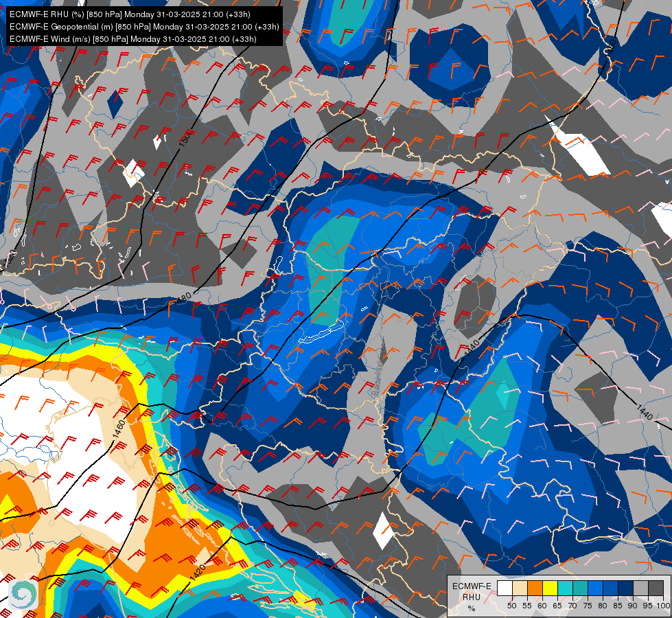This screenshot has height=618, width=672.
Task: Click the 'ECMWF-E' legend title
Action: (x=472, y=586)
